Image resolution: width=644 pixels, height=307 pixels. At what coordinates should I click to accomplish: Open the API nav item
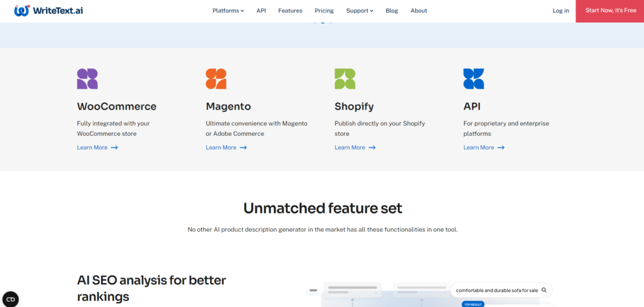click(261, 11)
